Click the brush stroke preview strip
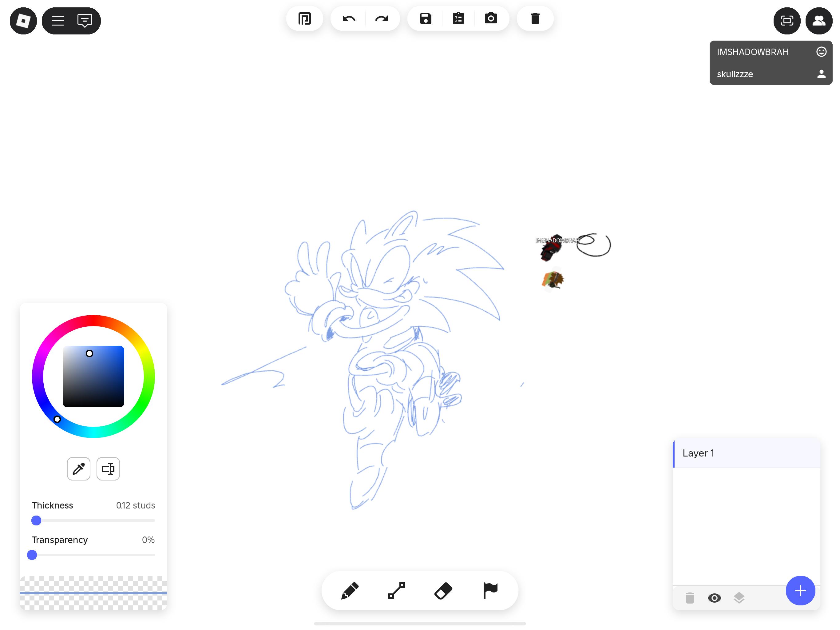 coord(93,593)
